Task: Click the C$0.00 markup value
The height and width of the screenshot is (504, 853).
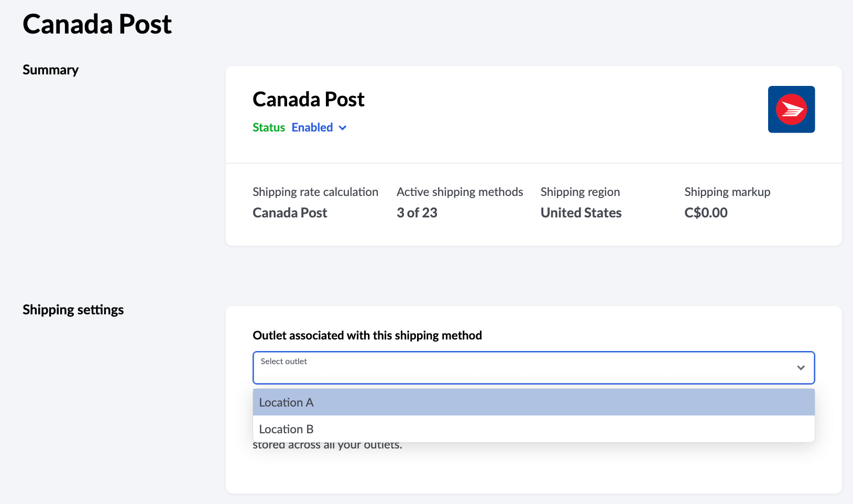Action: [x=706, y=213]
